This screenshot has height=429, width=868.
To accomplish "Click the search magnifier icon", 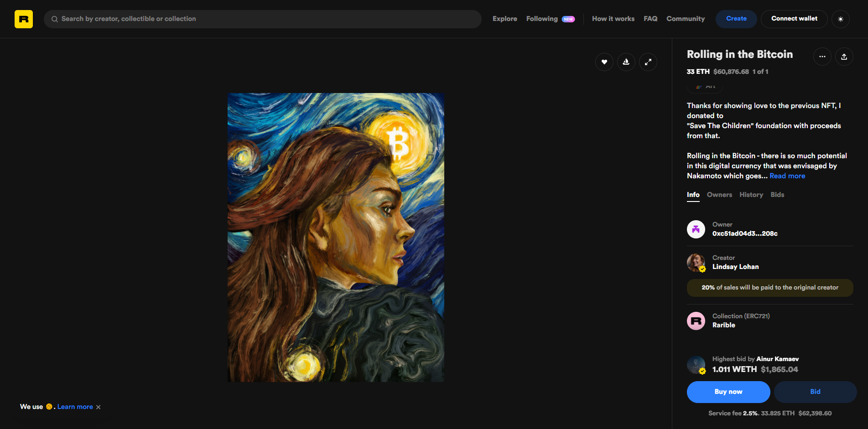I will coord(54,19).
